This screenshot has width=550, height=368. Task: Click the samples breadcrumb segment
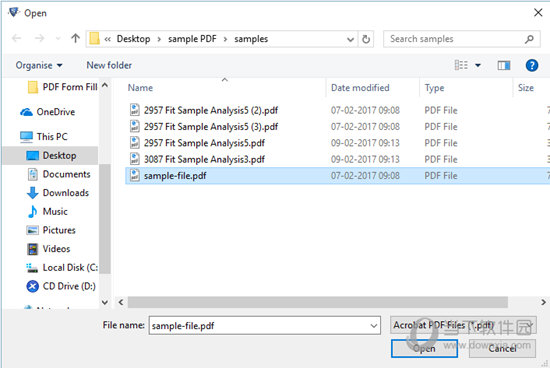point(251,39)
